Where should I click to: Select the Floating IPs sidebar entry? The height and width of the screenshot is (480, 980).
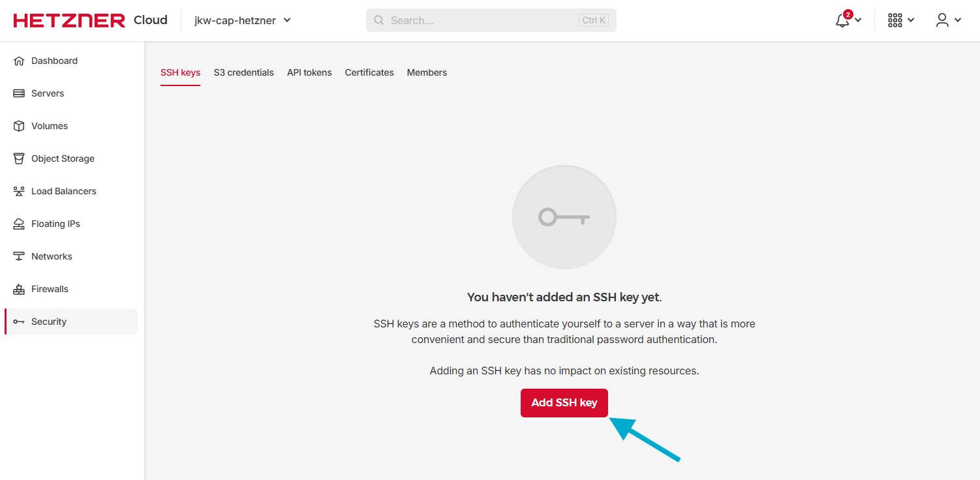pos(55,223)
